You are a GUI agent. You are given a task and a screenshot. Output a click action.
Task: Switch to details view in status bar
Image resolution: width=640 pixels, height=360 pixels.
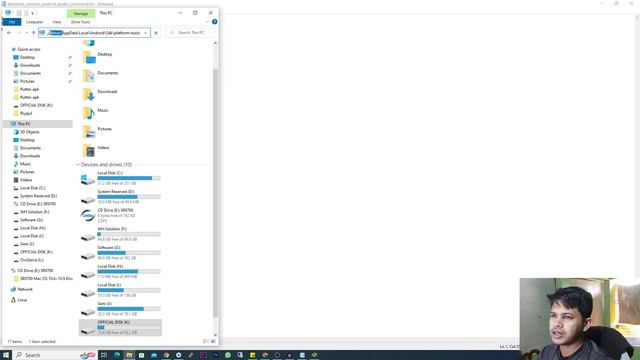[206, 341]
